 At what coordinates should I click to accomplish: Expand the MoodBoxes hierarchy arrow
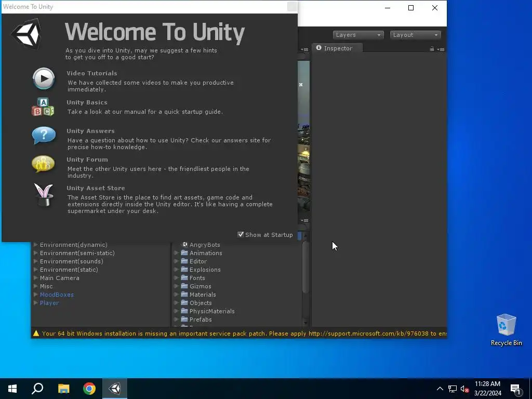coord(36,294)
